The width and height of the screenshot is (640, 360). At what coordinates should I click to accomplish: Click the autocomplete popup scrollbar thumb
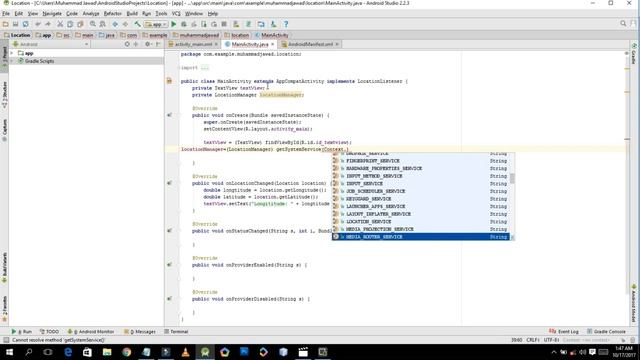[x=512, y=178]
